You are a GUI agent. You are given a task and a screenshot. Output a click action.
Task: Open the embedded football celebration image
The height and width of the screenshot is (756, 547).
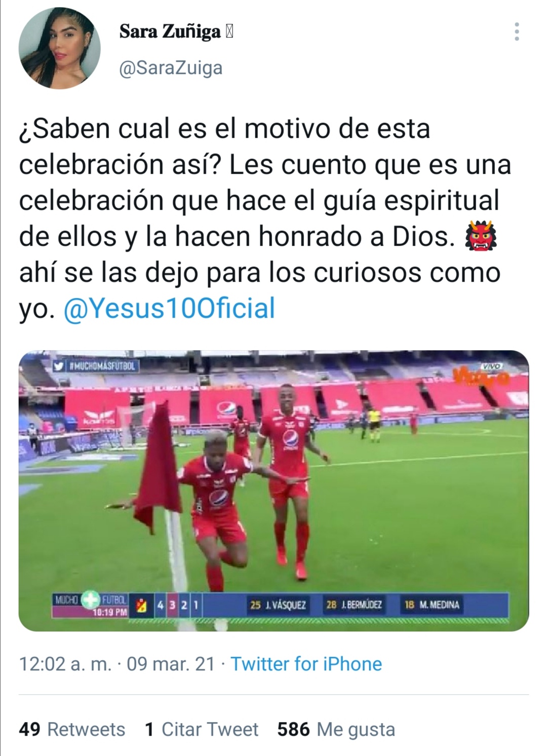point(273,490)
